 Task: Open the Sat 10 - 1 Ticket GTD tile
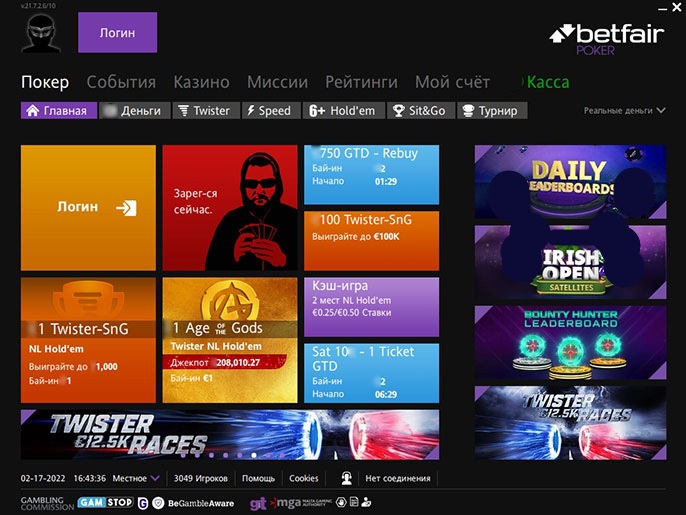tap(371, 373)
